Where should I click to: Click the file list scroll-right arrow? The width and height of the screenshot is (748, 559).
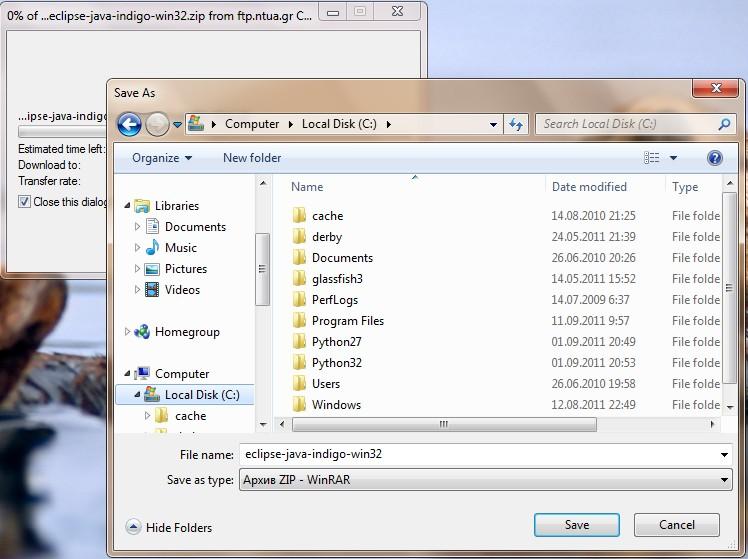(x=712, y=424)
